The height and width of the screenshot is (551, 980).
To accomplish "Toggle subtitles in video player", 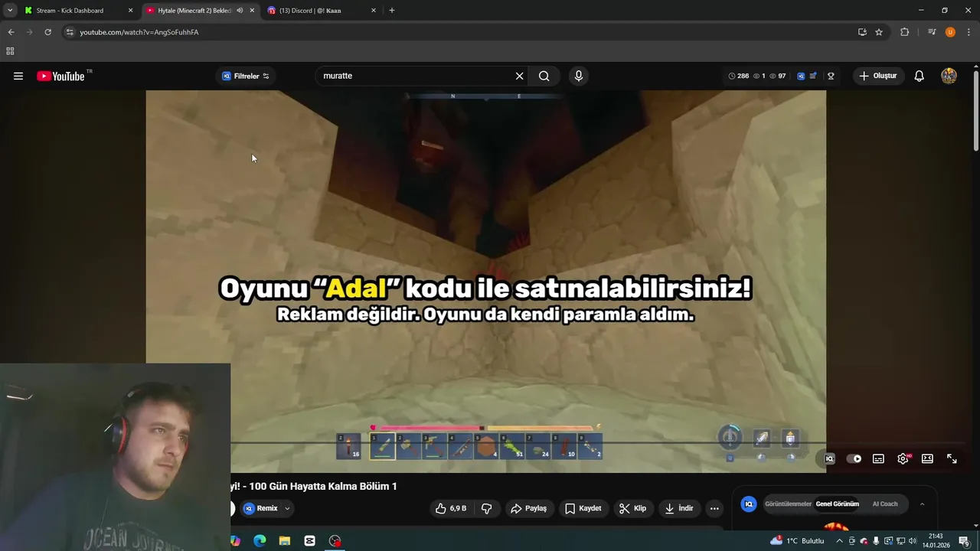I will [878, 458].
